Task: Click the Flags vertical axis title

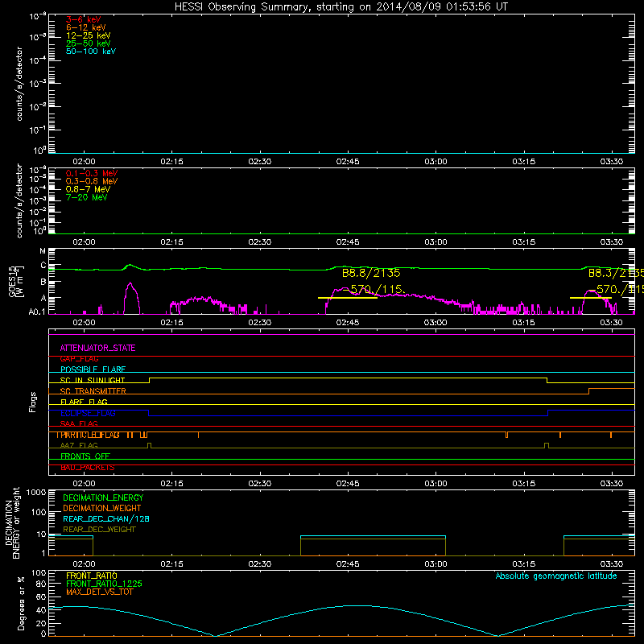Action: [32, 402]
